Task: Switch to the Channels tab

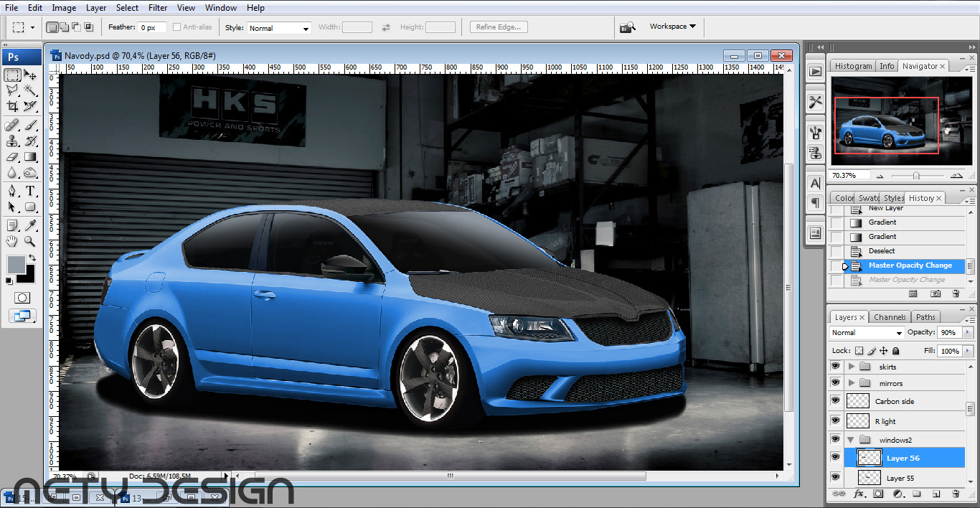Action: click(890, 317)
